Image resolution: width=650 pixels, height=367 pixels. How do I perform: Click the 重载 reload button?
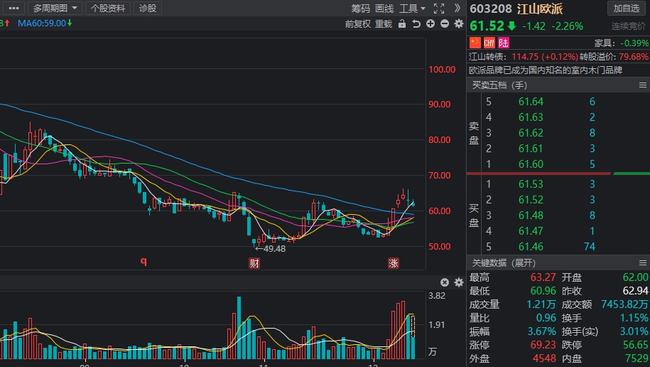point(383,24)
